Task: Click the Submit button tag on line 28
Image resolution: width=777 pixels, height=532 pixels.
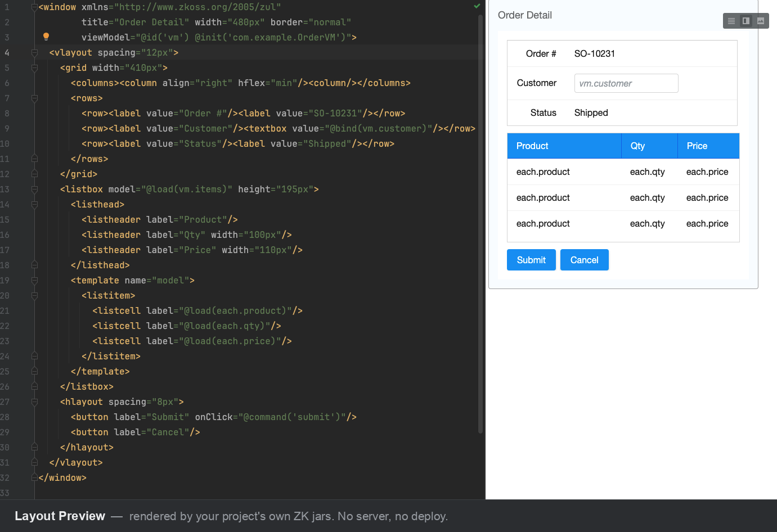Action: (x=214, y=417)
